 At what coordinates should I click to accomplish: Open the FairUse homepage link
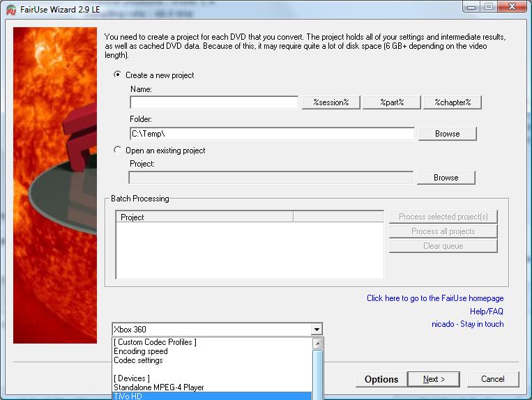point(435,298)
